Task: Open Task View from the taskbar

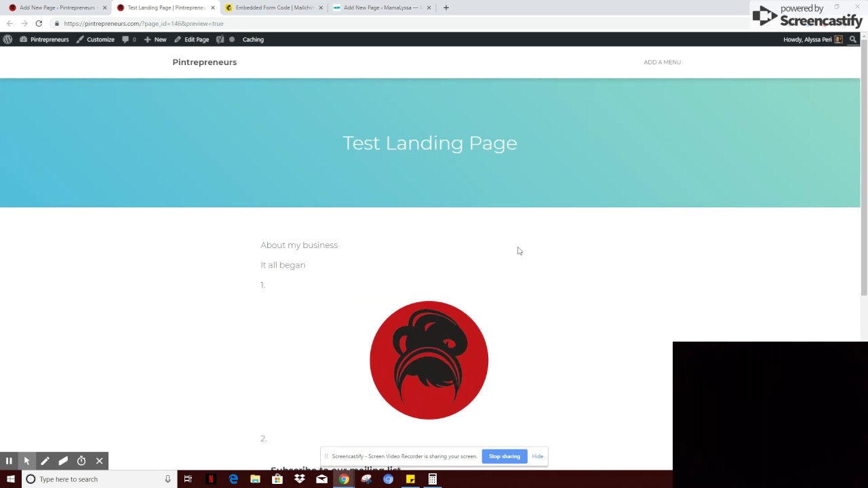Action: point(188,479)
